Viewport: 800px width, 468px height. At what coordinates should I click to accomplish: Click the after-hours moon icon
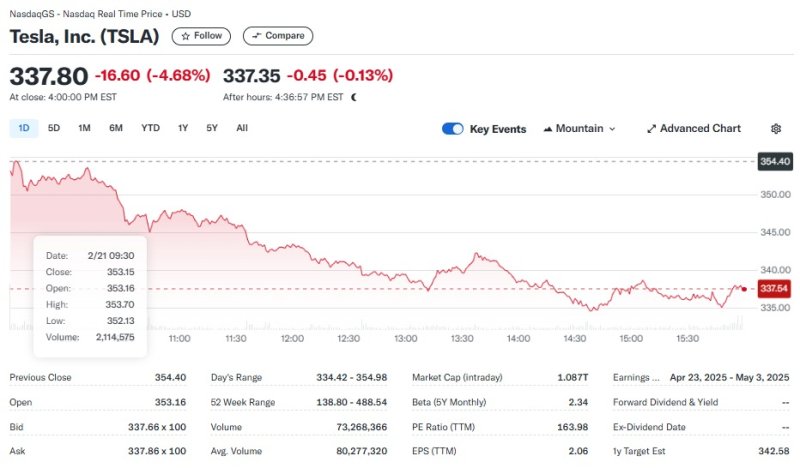354,97
